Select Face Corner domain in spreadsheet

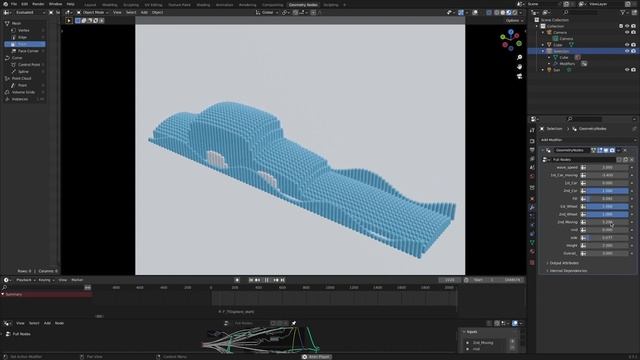tap(25, 51)
